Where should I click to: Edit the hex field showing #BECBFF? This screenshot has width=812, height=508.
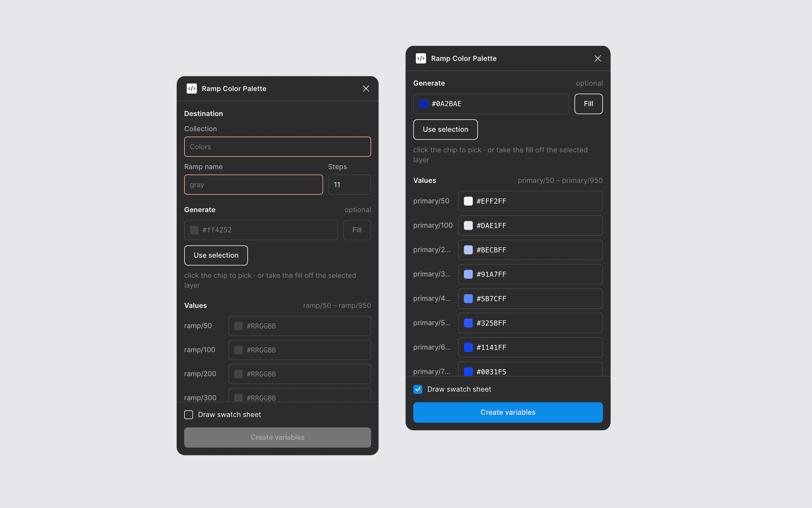[x=530, y=250]
